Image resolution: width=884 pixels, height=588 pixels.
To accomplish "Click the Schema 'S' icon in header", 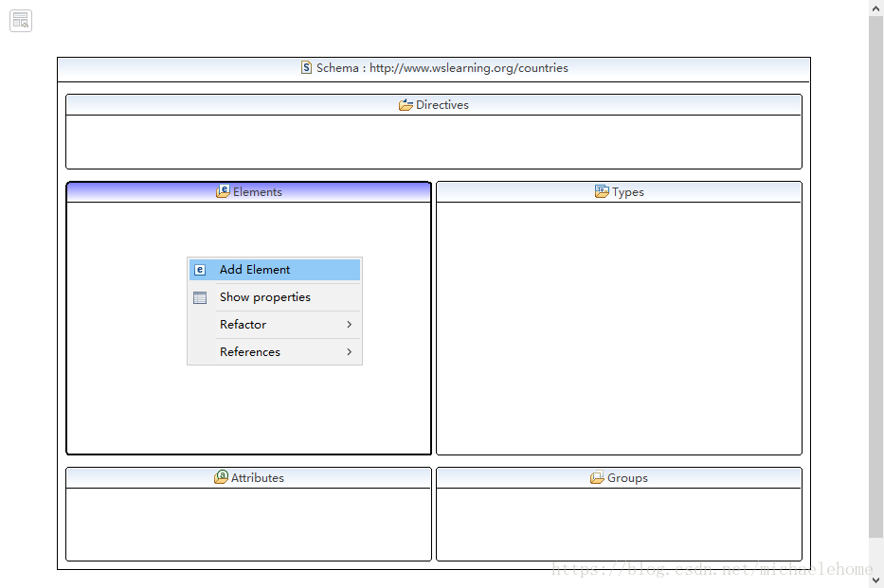I will click(306, 67).
